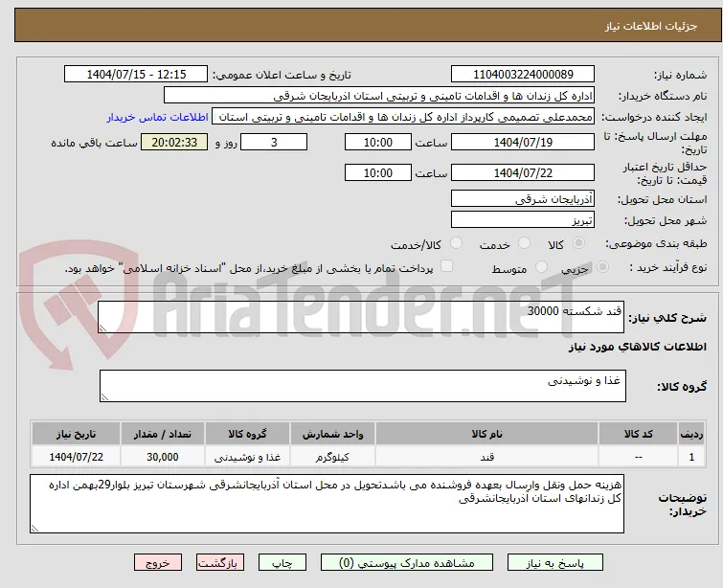Open اطلاعات تماس خریدار link

(x=158, y=117)
